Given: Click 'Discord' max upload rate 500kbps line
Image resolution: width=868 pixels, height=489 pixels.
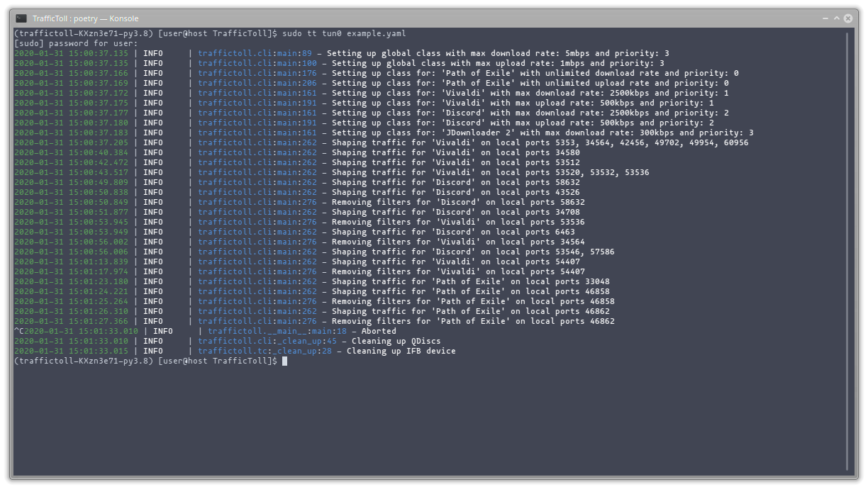Looking at the screenshot, I should (364, 123).
